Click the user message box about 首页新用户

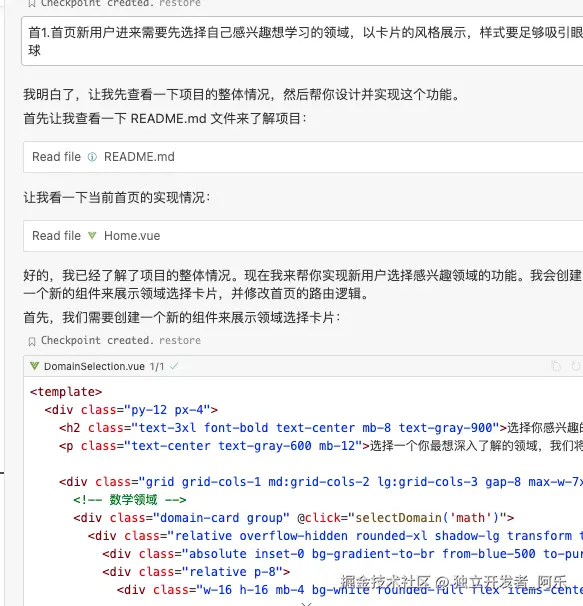302,41
